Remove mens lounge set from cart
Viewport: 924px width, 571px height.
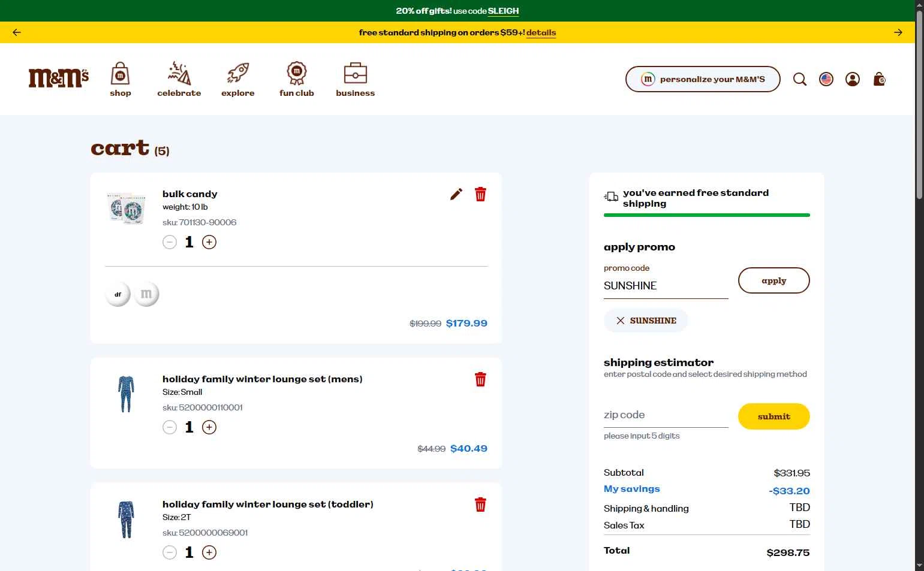pos(480,379)
